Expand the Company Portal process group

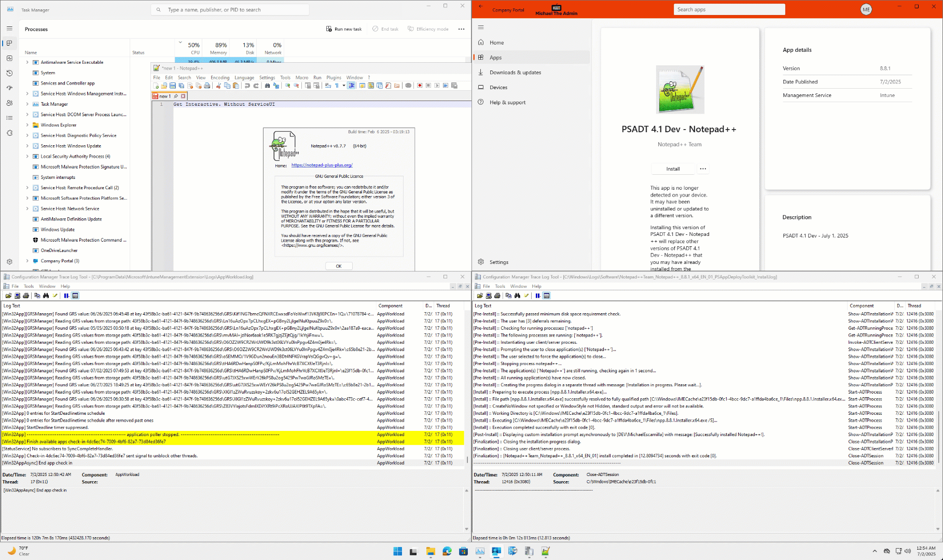pyautogui.click(x=27, y=261)
